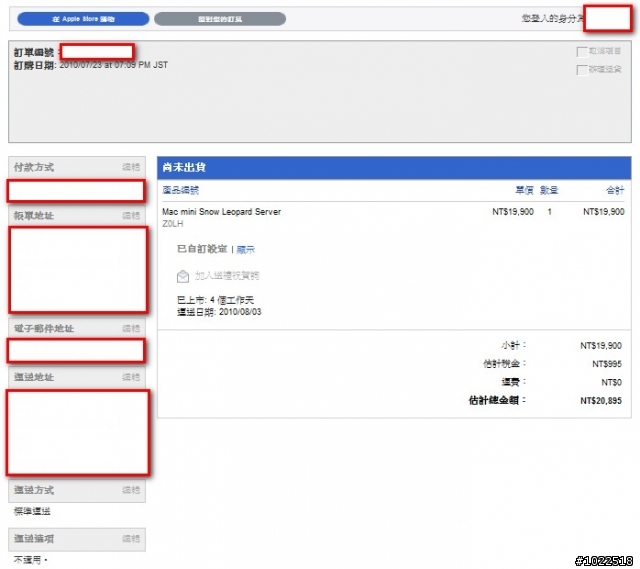The height and width of the screenshot is (569, 640).
Task: Click the order date 2010/07/23 text
Action: click(114, 65)
